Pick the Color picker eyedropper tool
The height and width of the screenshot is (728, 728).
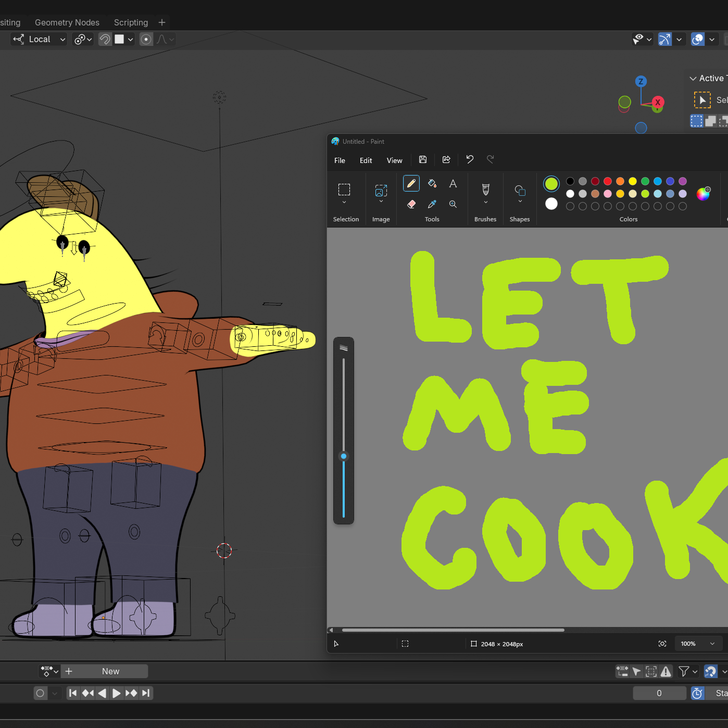[x=432, y=204]
